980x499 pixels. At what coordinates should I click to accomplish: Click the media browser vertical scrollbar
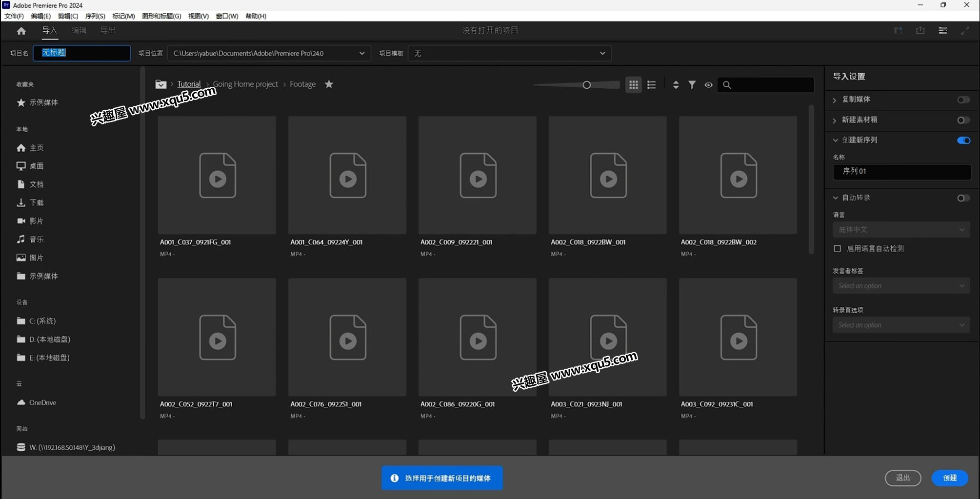(811, 180)
